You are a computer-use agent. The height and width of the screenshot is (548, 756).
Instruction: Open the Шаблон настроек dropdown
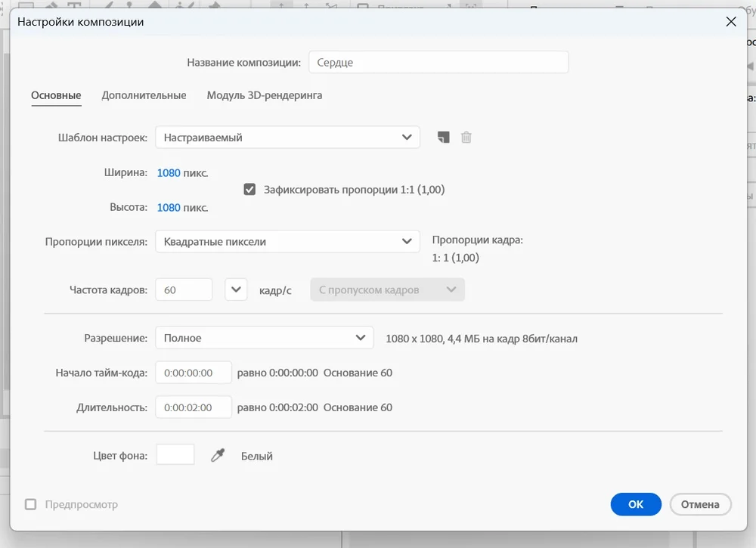click(287, 138)
